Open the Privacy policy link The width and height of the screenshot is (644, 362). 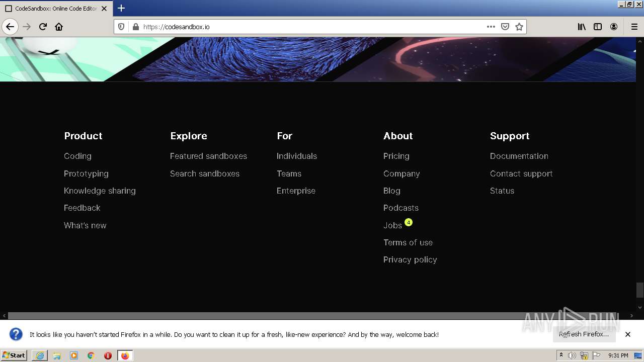click(x=410, y=259)
